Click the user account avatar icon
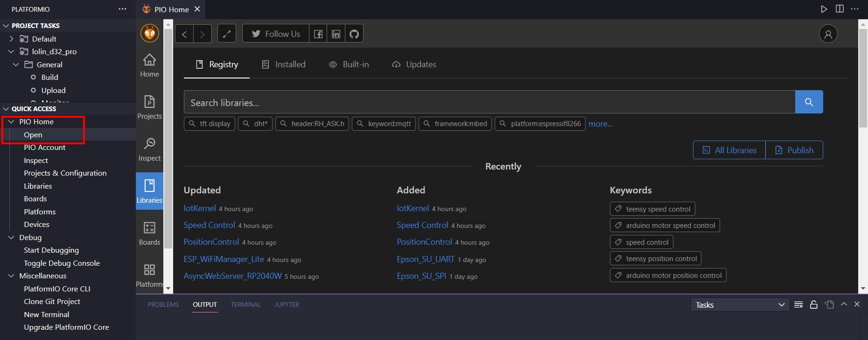The height and width of the screenshot is (340, 868). [828, 34]
